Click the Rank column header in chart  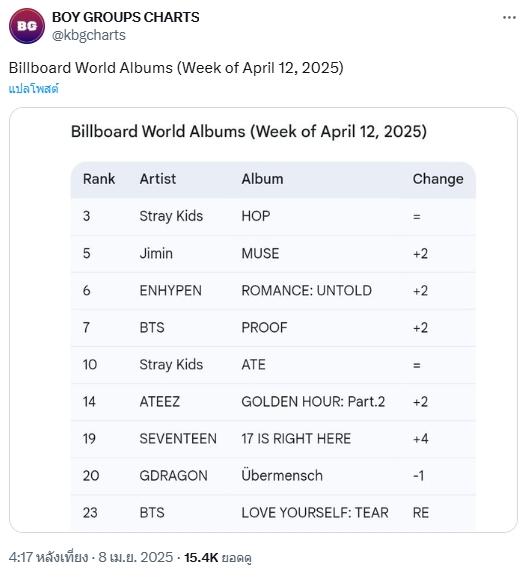pyautogui.click(x=99, y=179)
